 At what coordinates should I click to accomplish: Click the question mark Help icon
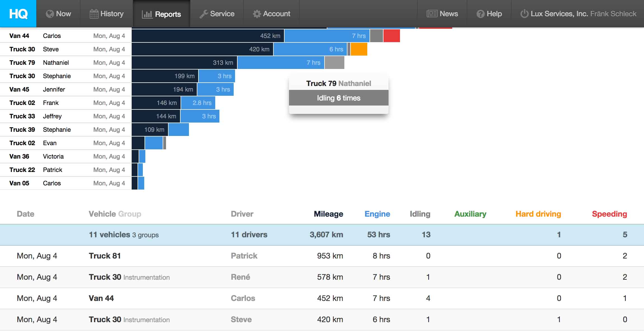pos(480,14)
